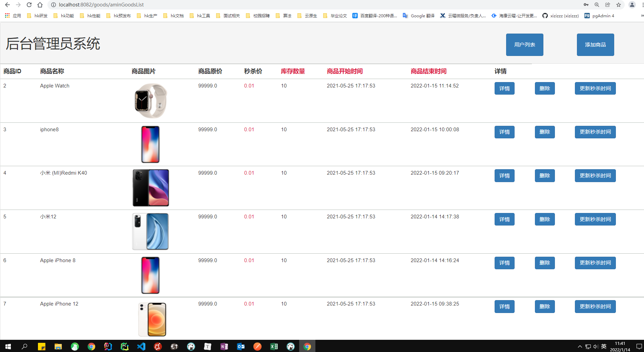Update seckill time for Redmi K40
This screenshot has width=644, height=352.
595,176
